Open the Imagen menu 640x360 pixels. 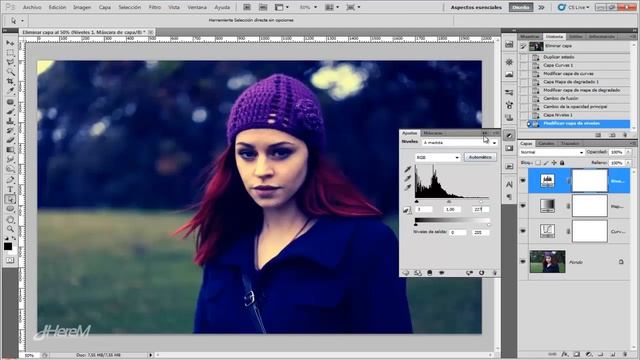pos(82,7)
